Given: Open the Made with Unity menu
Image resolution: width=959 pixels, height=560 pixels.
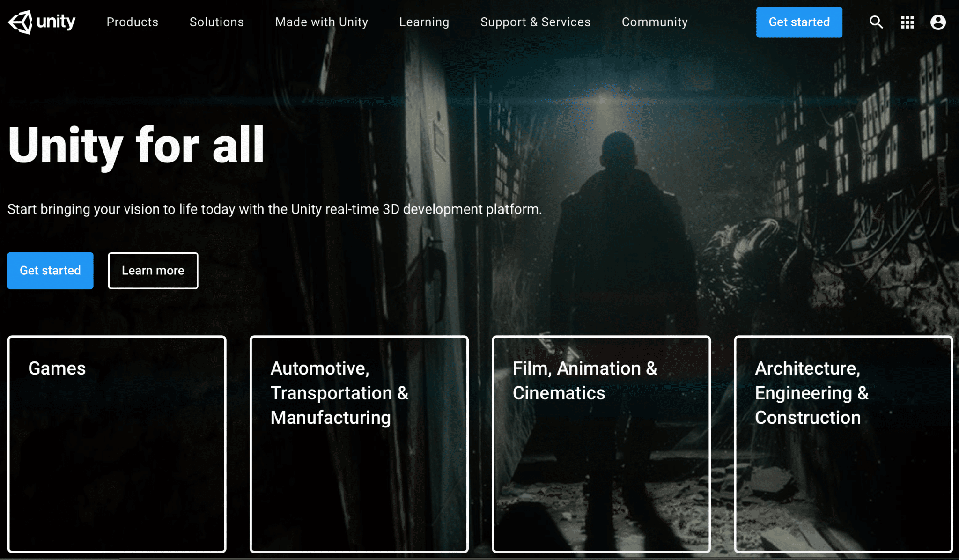Looking at the screenshot, I should pyautogui.click(x=322, y=22).
